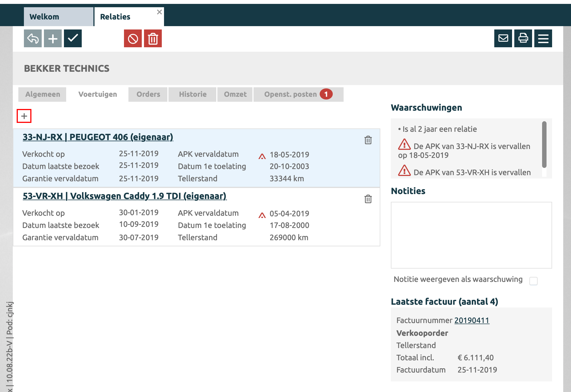Click the Waarschuwingen panel scrollbar
Viewport: 571px width, 392px height.
(x=544, y=145)
